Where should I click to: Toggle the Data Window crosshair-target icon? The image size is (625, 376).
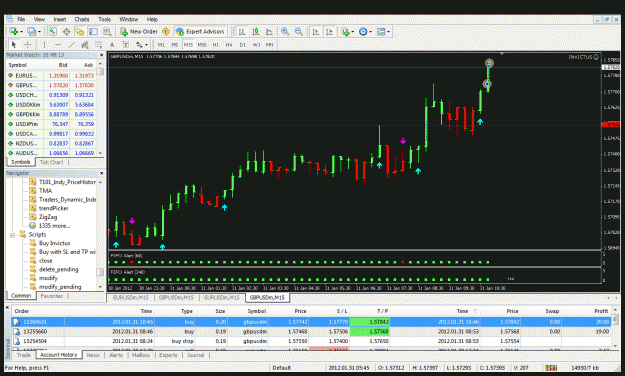point(67,31)
